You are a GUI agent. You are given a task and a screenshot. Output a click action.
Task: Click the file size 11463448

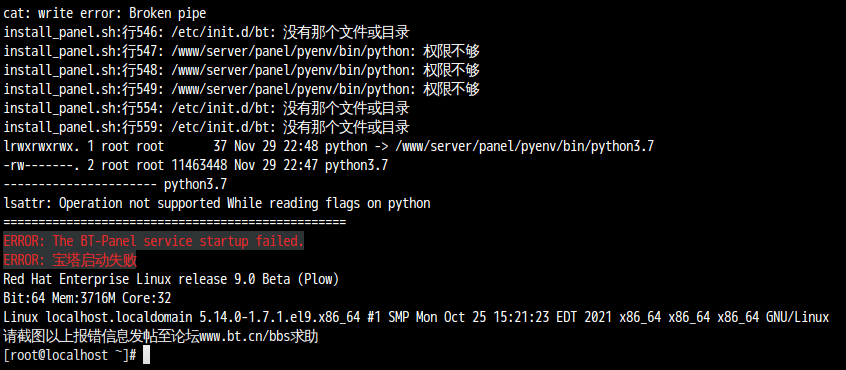tap(199, 166)
